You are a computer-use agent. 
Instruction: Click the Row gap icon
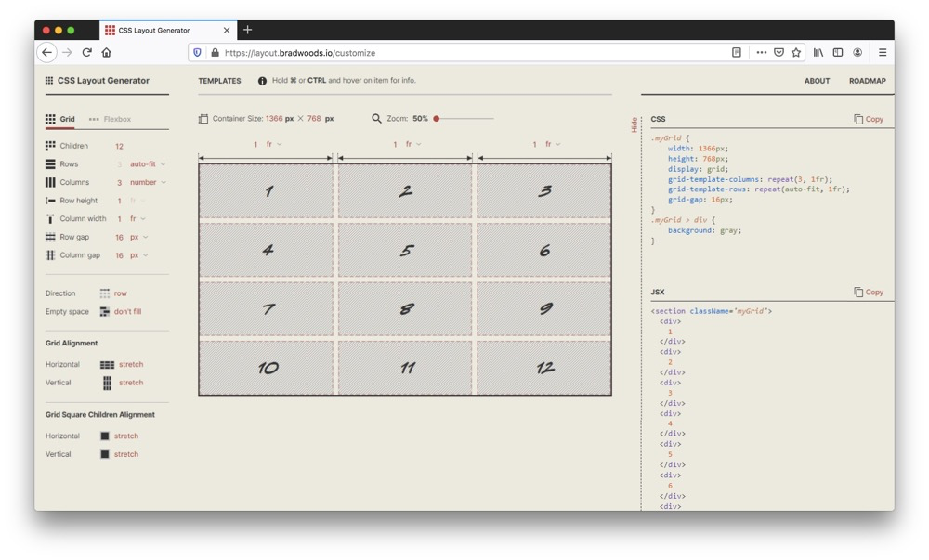[50, 237]
